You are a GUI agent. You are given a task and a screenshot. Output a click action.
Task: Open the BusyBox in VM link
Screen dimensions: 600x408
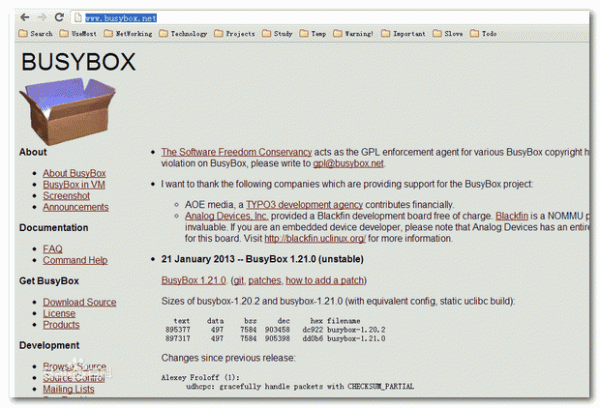pos(74,184)
